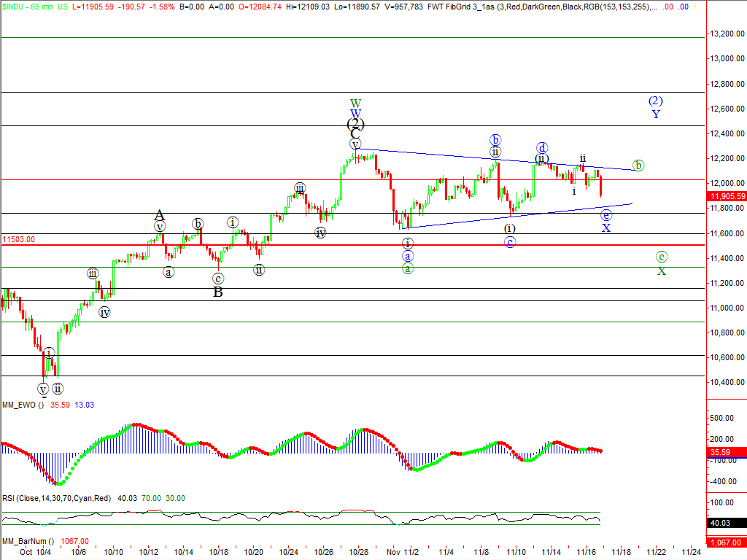Click the red 11503.00 level label
This screenshot has height=560, width=747.
[18, 239]
